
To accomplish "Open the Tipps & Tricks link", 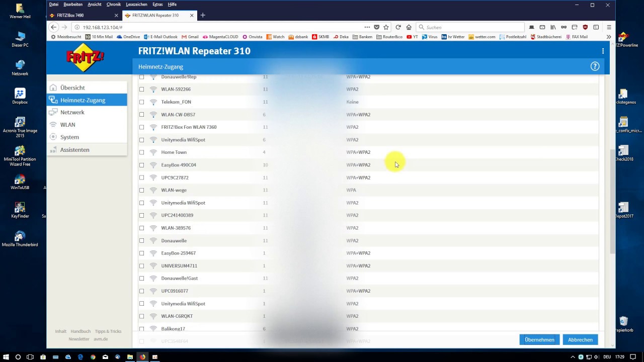I will pyautogui.click(x=108, y=331).
